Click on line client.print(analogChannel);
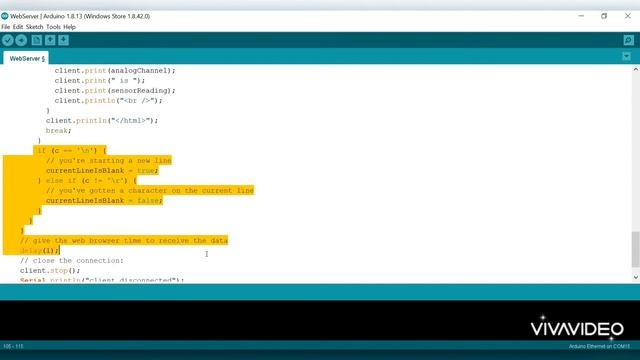Viewport: 640px width, 360px height. pyautogui.click(x=115, y=71)
